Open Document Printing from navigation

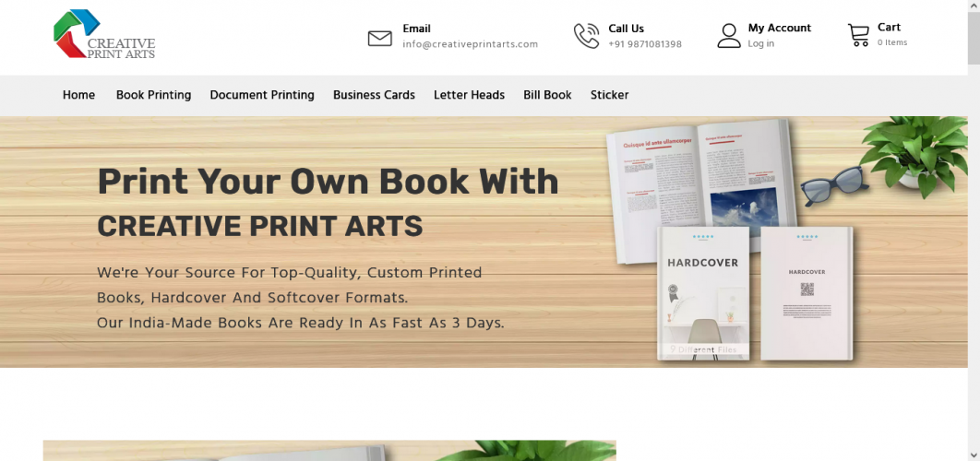coord(262,95)
